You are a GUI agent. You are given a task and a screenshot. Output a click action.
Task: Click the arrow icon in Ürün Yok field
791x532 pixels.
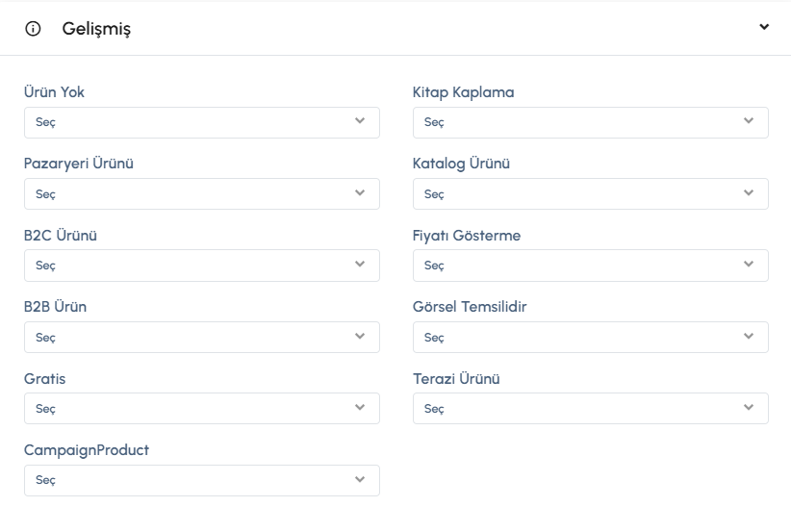[x=360, y=121]
